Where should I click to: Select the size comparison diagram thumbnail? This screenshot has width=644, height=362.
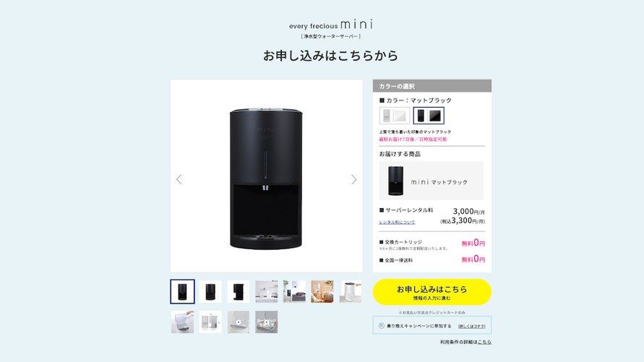click(x=210, y=322)
